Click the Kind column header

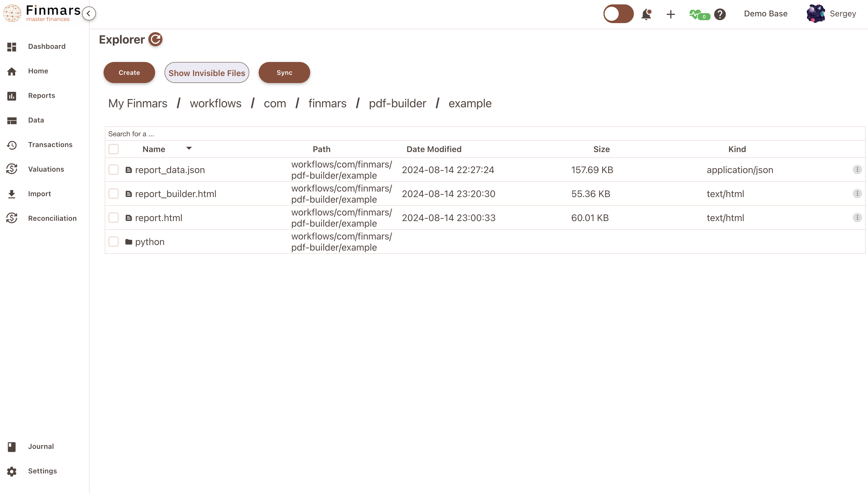click(737, 149)
